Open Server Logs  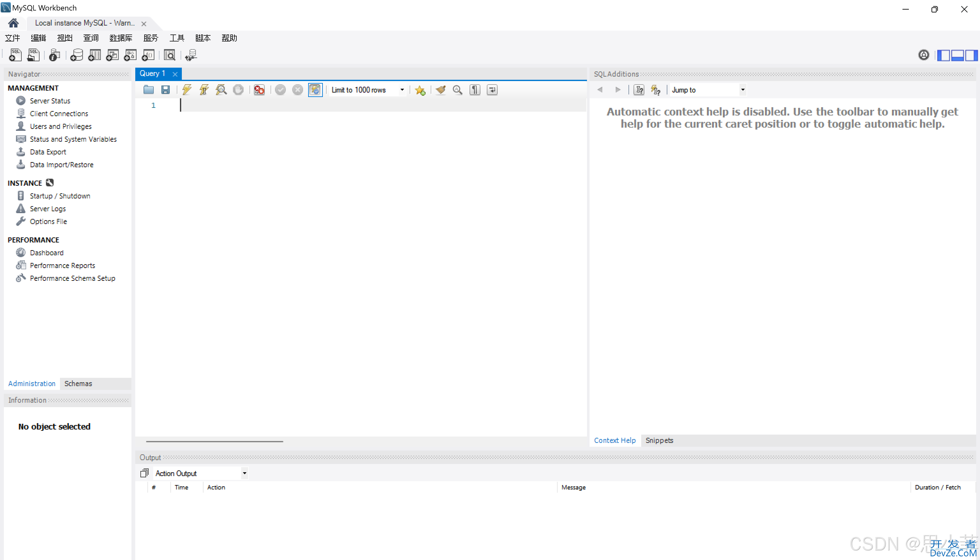click(x=48, y=208)
